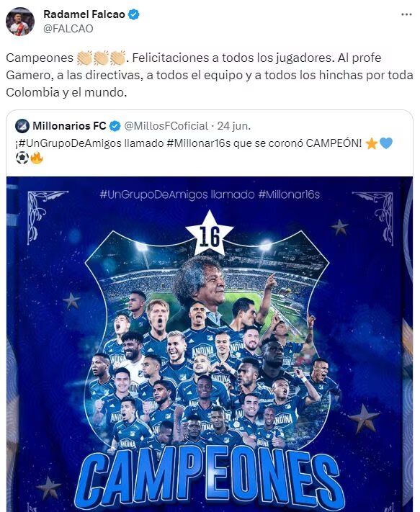
Task: Click the Millonarios FC avatar icon
Action: [x=22, y=126]
